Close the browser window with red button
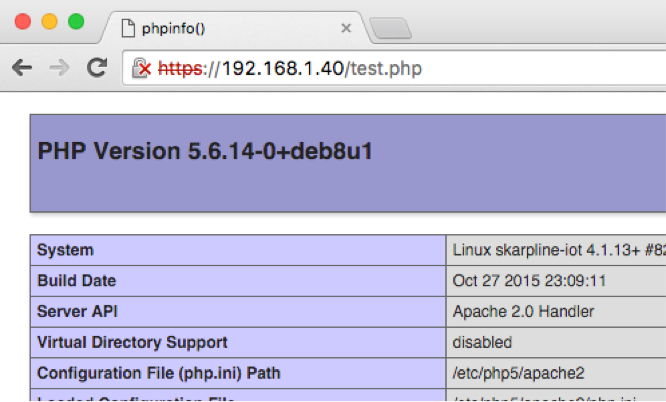 point(23,21)
